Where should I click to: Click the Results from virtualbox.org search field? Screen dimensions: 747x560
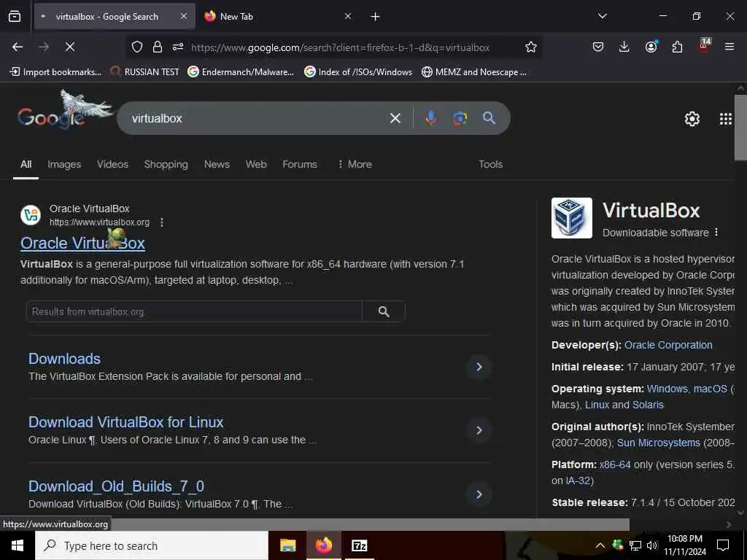click(194, 311)
